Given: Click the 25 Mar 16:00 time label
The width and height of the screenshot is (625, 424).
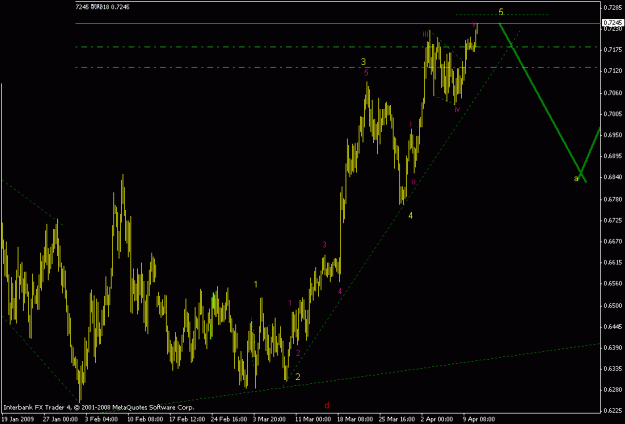Looking at the screenshot, I should (397, 419).
